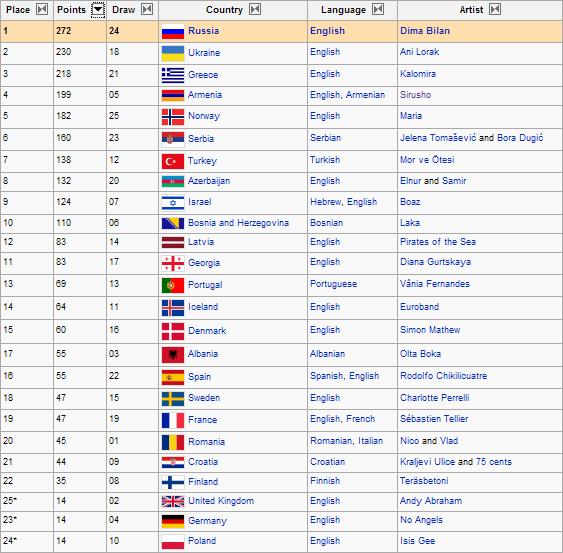Click the Denmark flag icon

pos(173,331)
